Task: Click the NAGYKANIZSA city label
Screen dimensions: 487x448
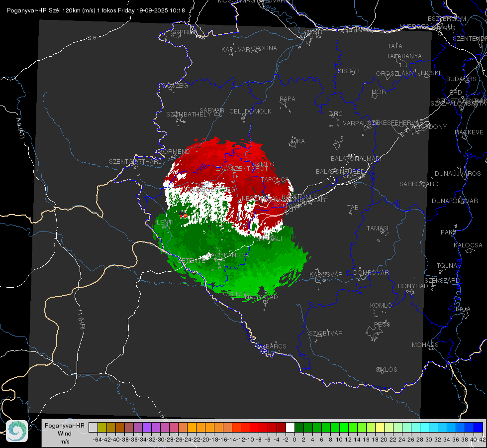Action: pyautogui.click(x=228, y=255)
